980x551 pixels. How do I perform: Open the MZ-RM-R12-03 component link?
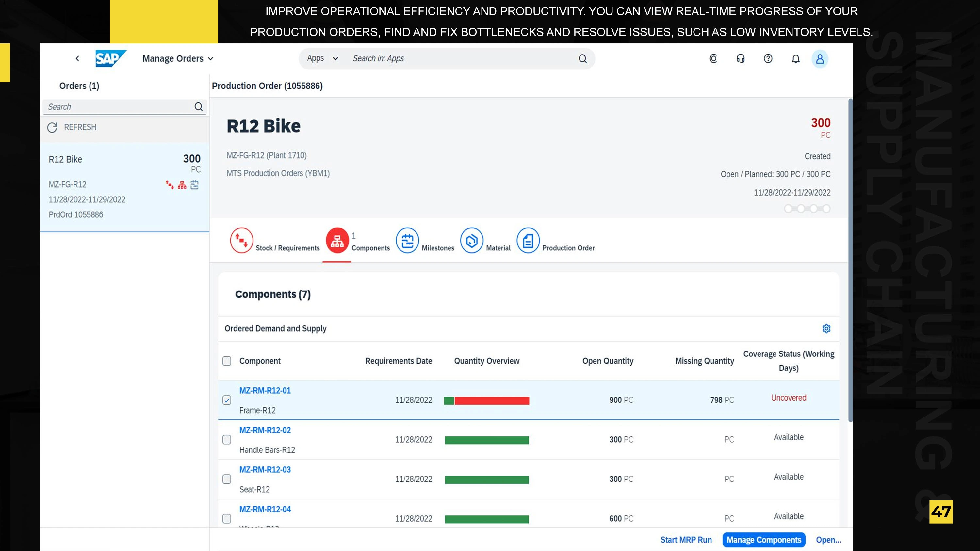265,470
